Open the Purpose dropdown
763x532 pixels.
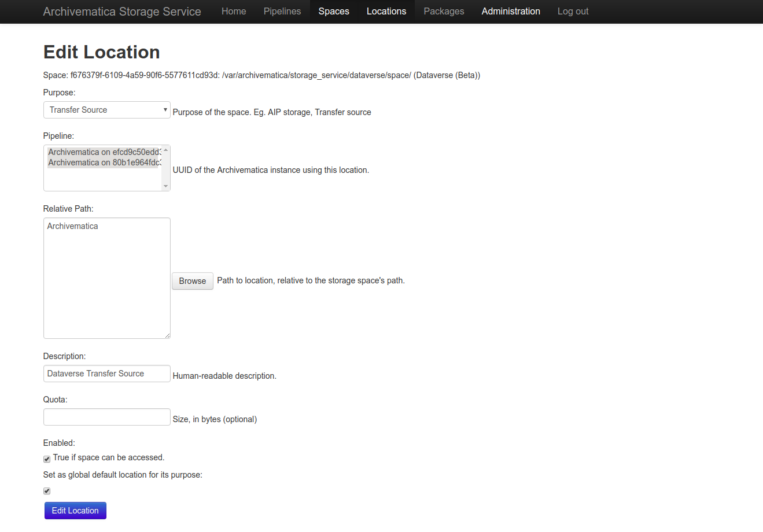coord(106,109)
